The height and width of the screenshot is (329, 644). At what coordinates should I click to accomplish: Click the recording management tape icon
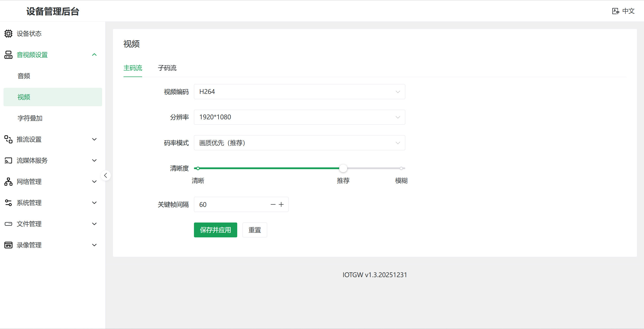pos(8,245)
